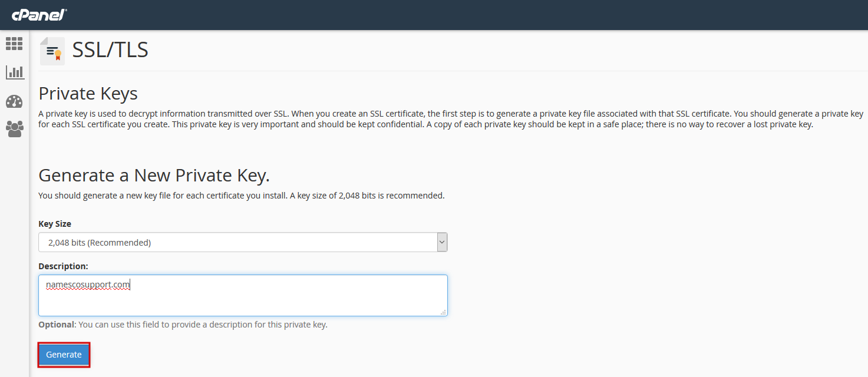The height and width of the screenshot is (377, 868).
Task: Click the namescosupport.com text in description
Action: click(x=88, y=285)
